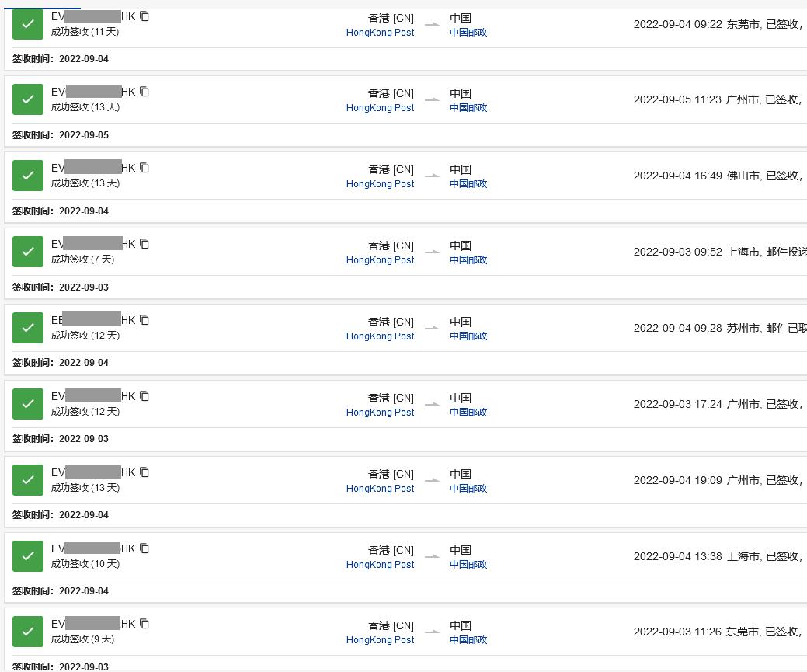Click green check icon of the 10-day parcel
The height and width of the screenshot is (672, 807).
tap(28, 556)
